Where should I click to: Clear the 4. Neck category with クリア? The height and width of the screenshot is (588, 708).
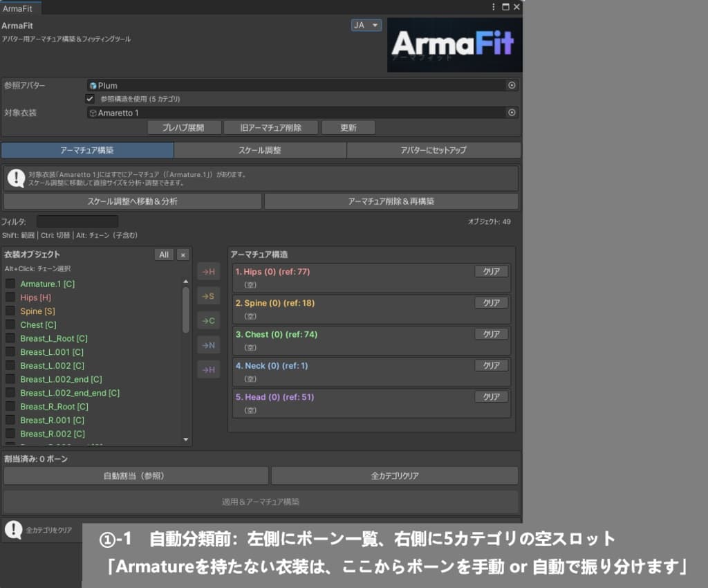pos(492,365)
